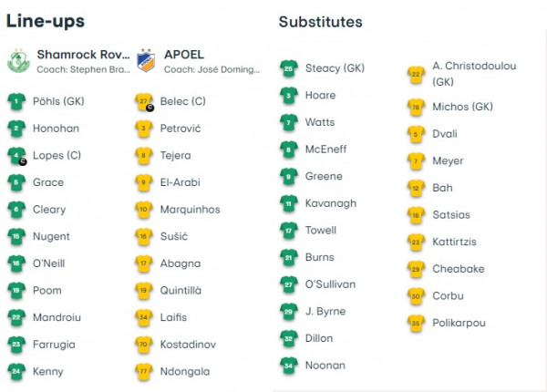Click Ndongala's yellow number 77 jersey
The height and width of the screenshot is (392, 547).
(144, 372)
